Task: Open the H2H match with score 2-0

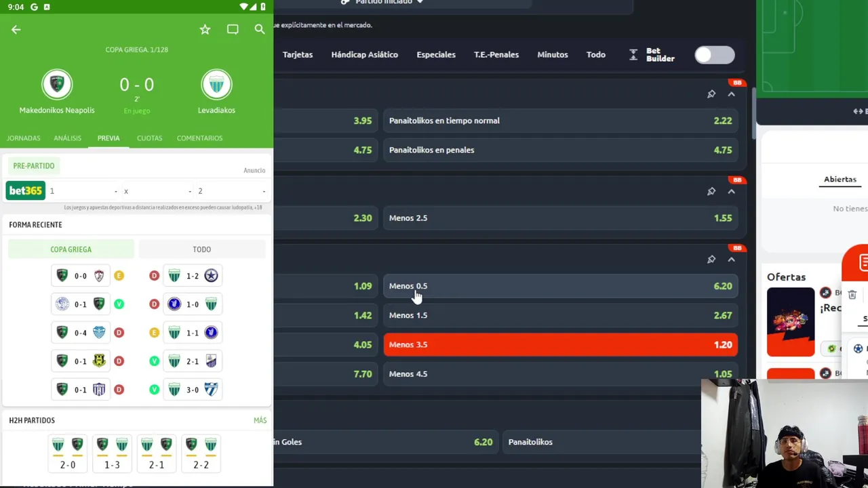Action: point(68,454)
